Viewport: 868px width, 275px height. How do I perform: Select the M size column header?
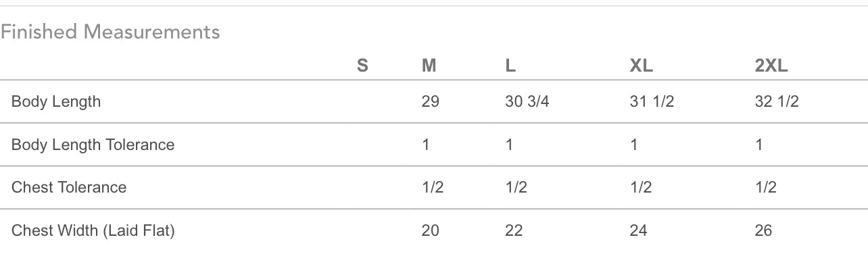[429, 66]
